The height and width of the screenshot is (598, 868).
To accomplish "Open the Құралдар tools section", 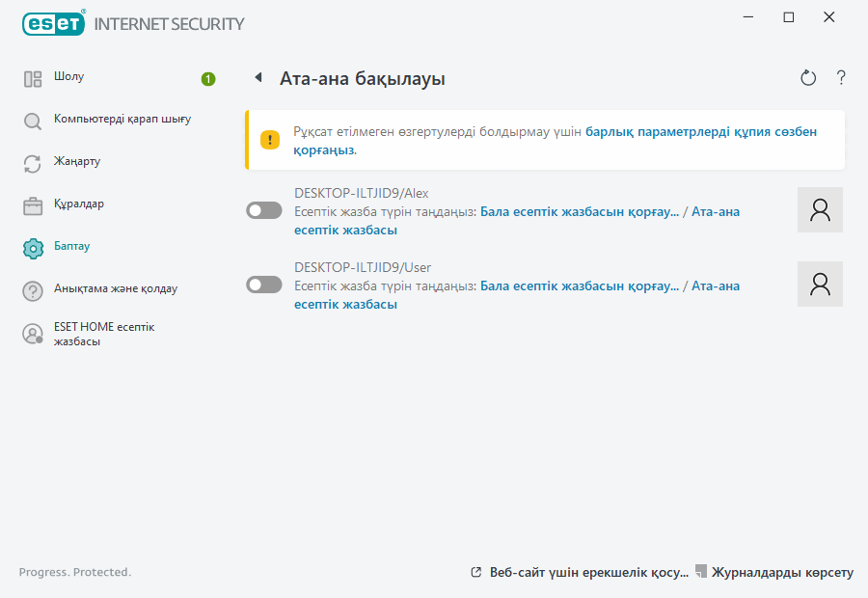I will pyautogui.click(x=79, y=204).
